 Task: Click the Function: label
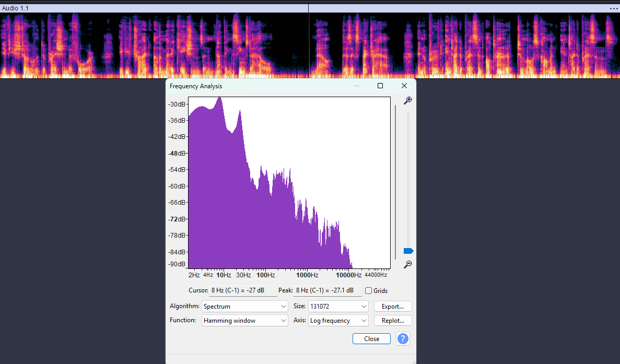pos(183,320)
